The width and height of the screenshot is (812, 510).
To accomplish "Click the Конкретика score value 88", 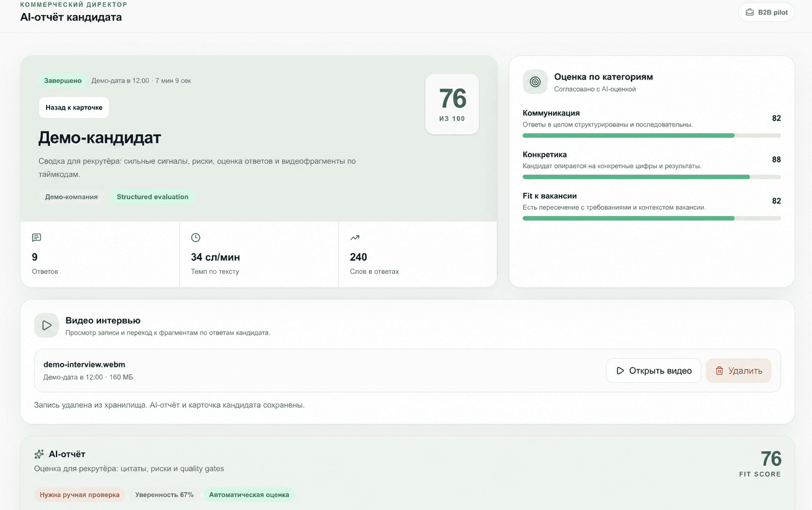I will click(776, 160).
